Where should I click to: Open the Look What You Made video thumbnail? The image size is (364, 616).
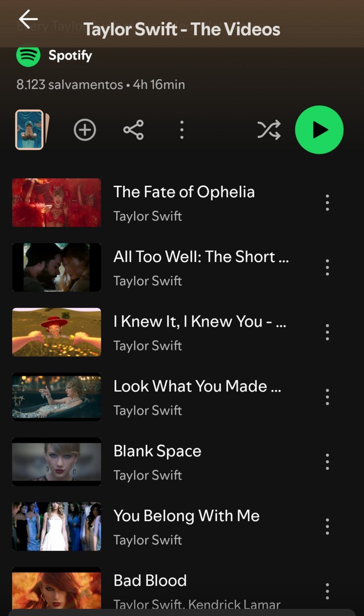click(56, 397)
